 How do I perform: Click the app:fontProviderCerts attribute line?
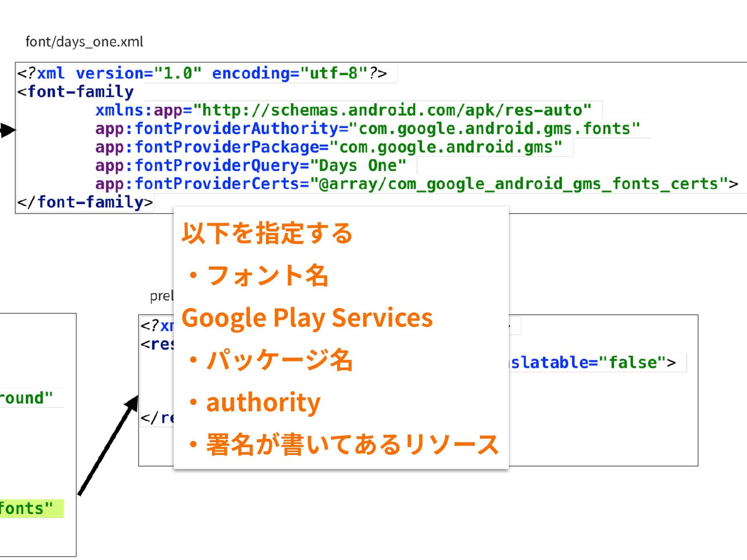pos(416,184)
